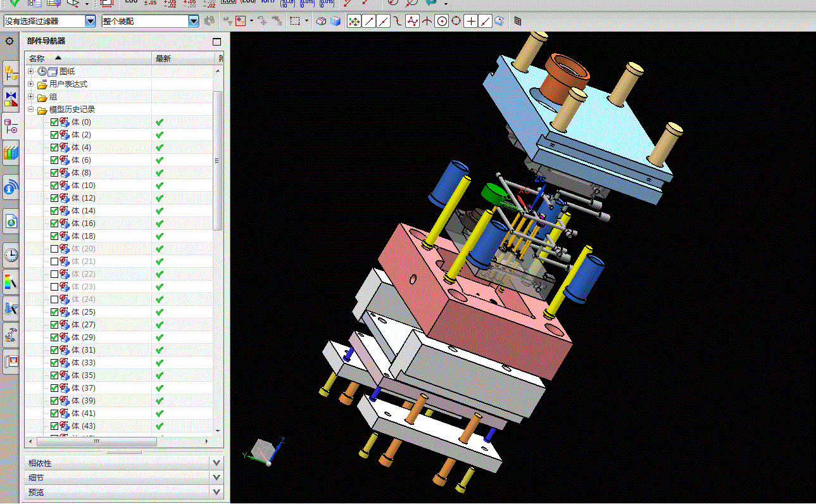Open the rainbow System Materials sidebar tab

11,281
